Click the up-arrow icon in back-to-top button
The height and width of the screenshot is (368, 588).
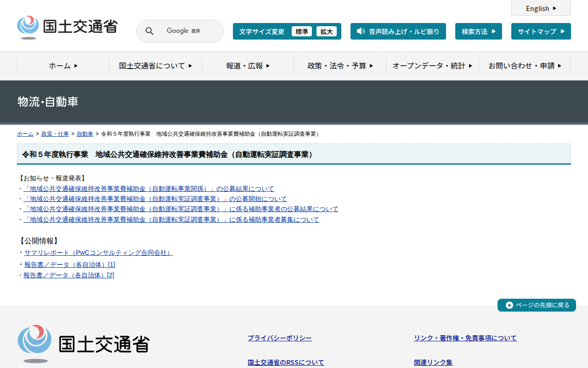point(509,305)
